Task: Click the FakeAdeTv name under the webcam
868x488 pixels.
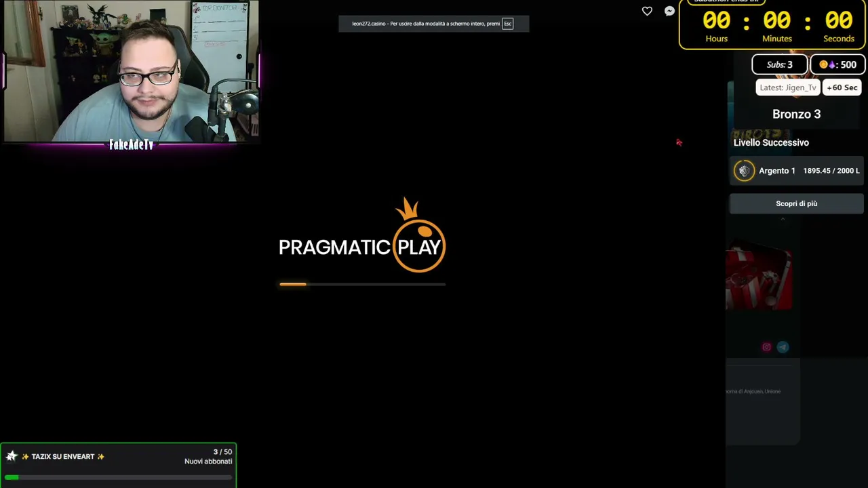Action: coord(132,144)
